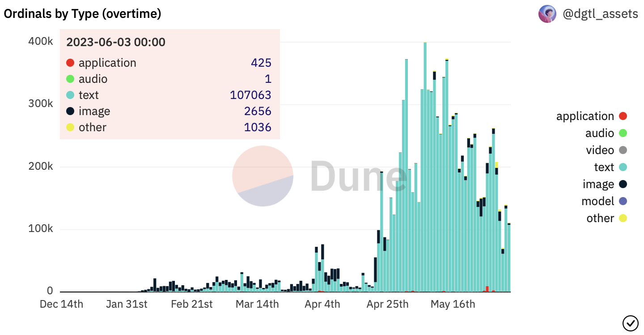Click the text value 107063 in tooltip
Image resolution: width=644 pixels, height=335 pixels.
click(x=250, y=95)
